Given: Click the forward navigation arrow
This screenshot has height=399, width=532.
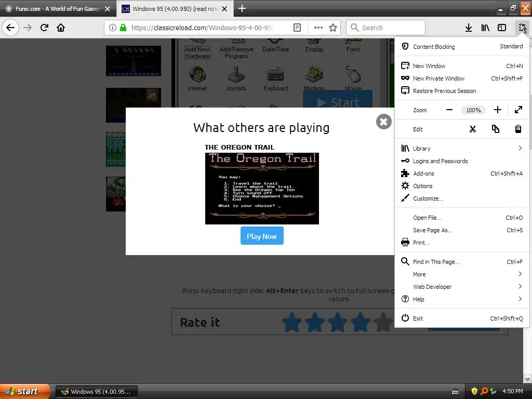Looking at the screenshot, I should point(28,28).
